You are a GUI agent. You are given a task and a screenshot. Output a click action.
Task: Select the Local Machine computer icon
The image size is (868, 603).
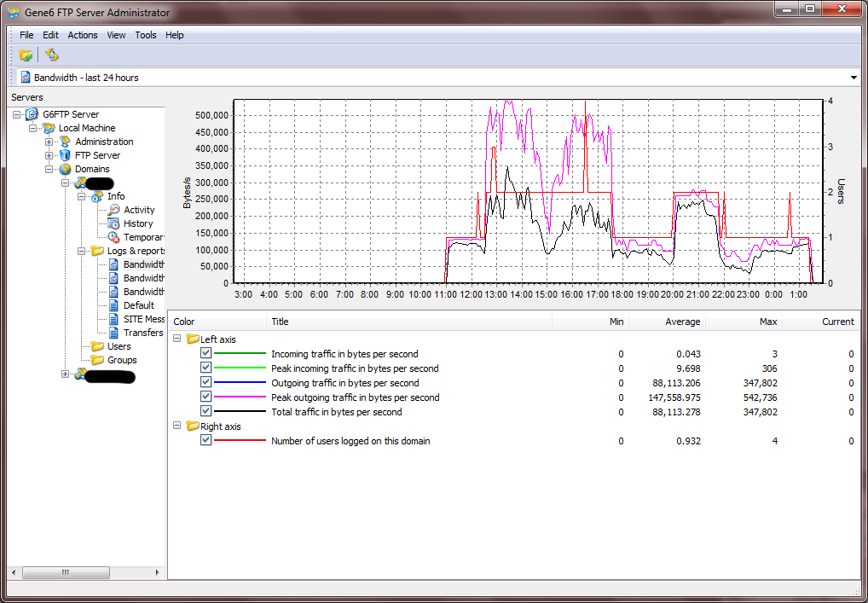pos(48,128)
